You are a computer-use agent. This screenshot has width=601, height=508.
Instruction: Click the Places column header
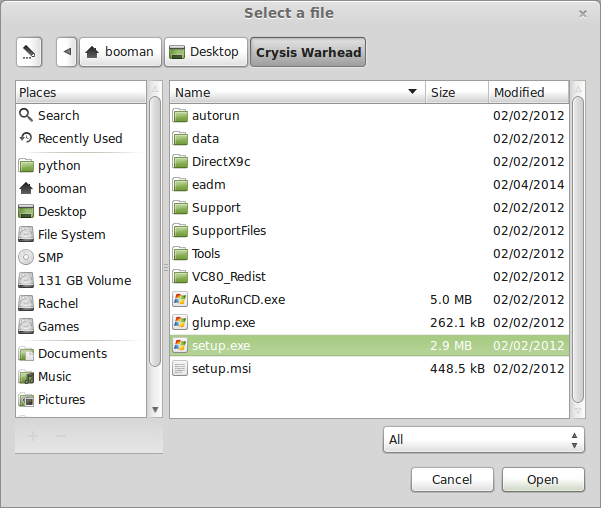click(x=81, y=92)
